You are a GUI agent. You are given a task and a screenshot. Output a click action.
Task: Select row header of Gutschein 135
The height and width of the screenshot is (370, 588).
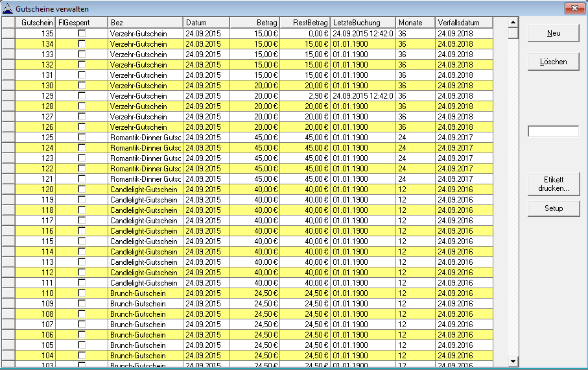[8, 34]
